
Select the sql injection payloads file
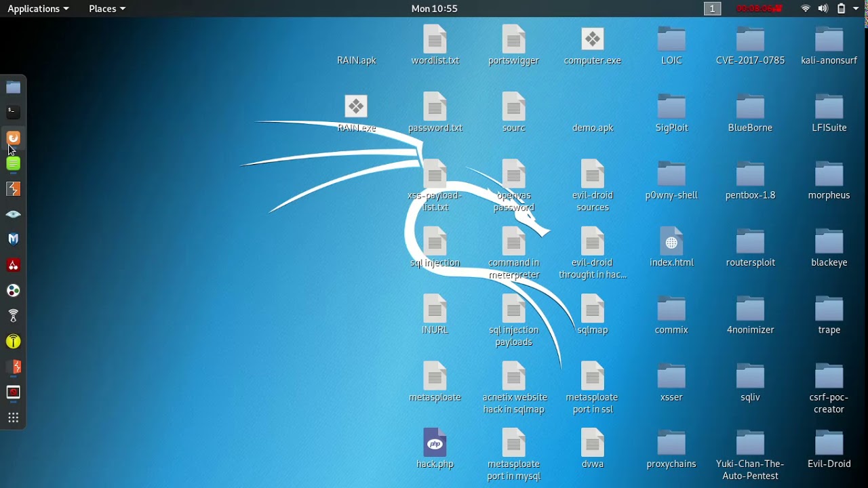tap(514, 321)
